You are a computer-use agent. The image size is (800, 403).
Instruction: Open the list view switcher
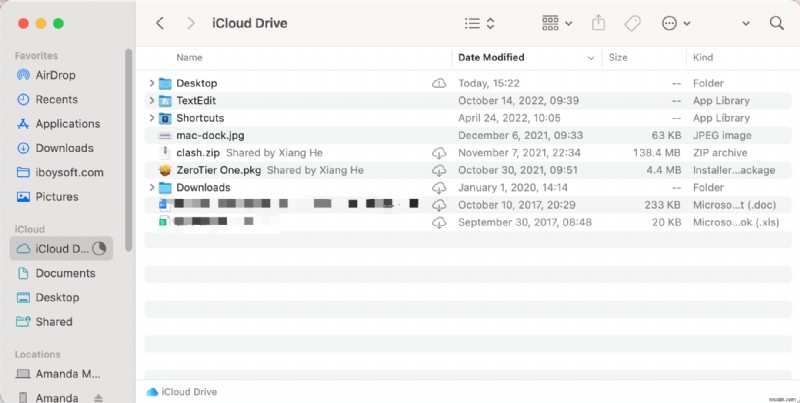pos(480,23)
